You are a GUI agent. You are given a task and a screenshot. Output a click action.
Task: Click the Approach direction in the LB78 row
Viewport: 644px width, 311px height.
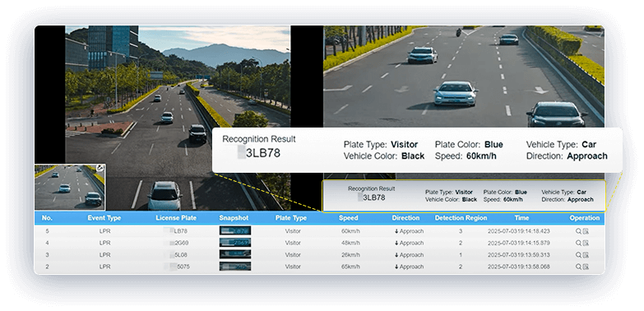click(409, 231)
